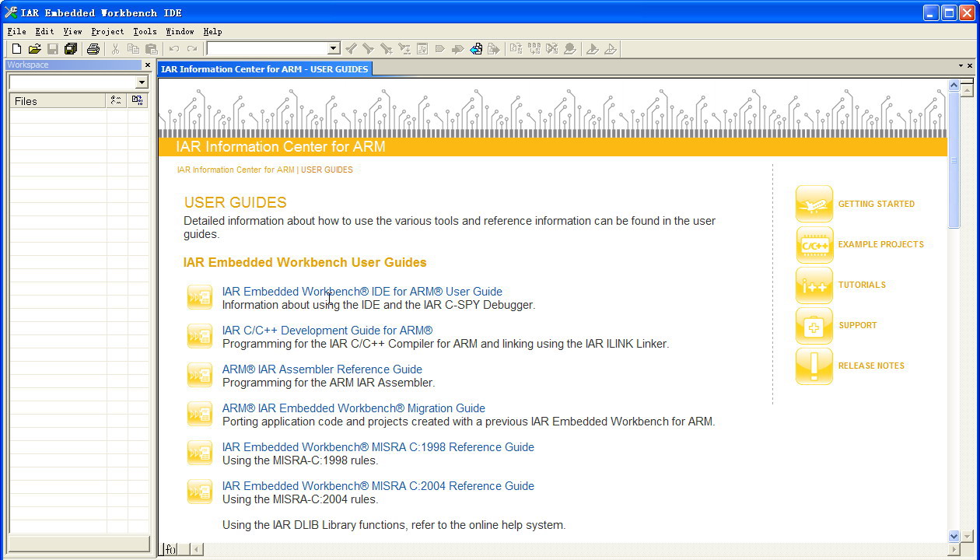Image resolution: width=980 pixels, height=560 pixels.
Task: Open IAR Embedded Workbench IDE for ARM User Guide
Action: click(362, 292)
